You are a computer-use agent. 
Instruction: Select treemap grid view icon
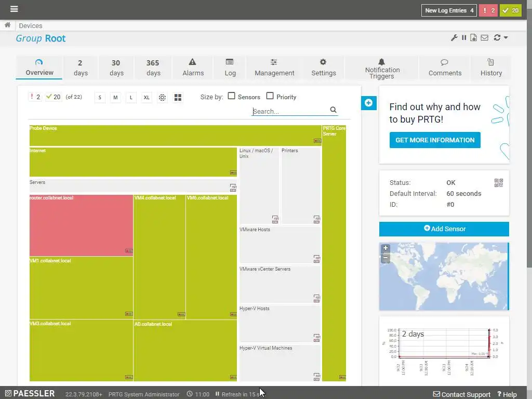tap(178, 98)
